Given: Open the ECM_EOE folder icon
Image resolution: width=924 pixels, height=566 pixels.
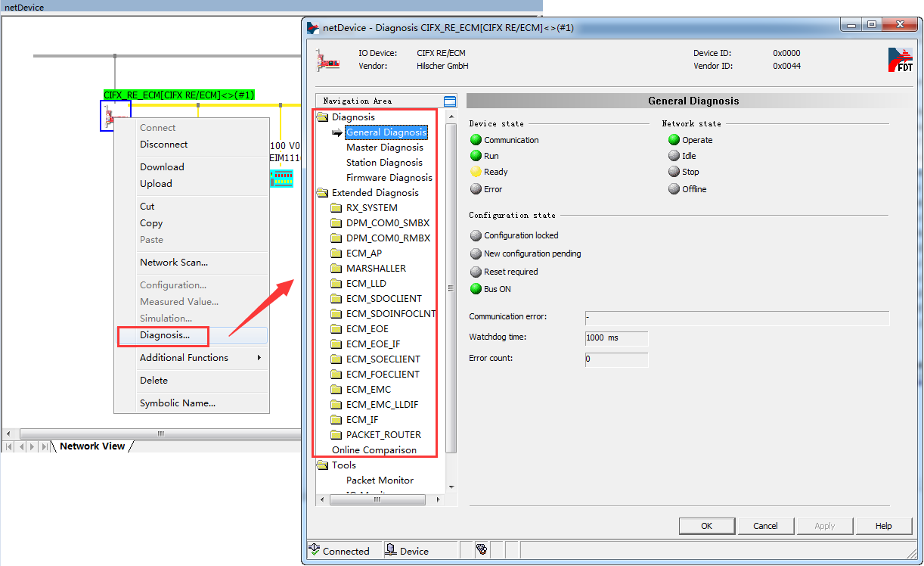Looking at the screenshot, I should coord(336,329).
